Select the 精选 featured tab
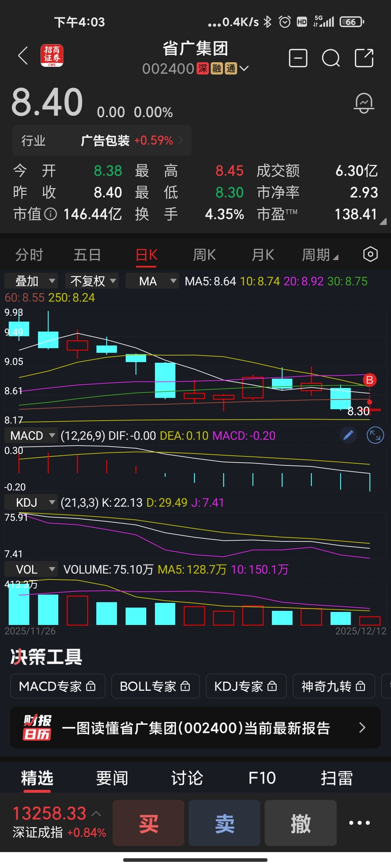Image resolution: width=391 pixels, height=868 pixels. [x=37, y=778]
